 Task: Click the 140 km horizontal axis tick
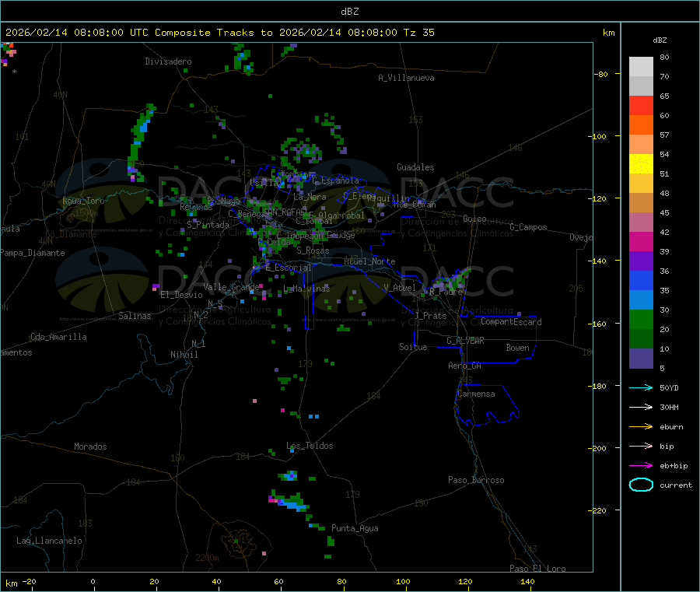click(x=527, y=581)
